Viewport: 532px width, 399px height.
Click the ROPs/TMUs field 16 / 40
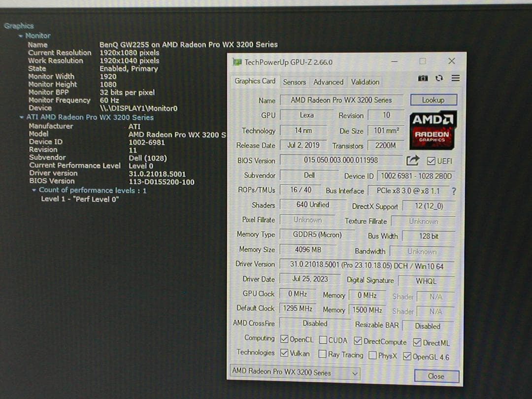pos(300,190)
